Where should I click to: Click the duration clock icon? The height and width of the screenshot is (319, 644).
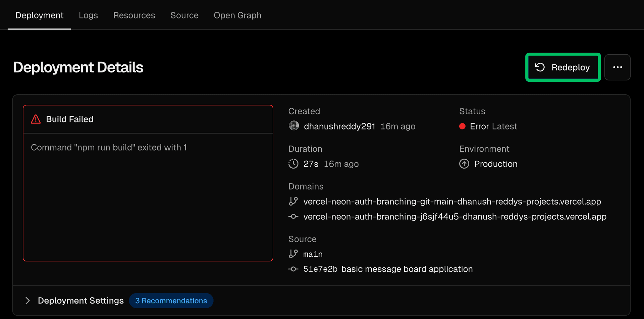coord(293,164)
